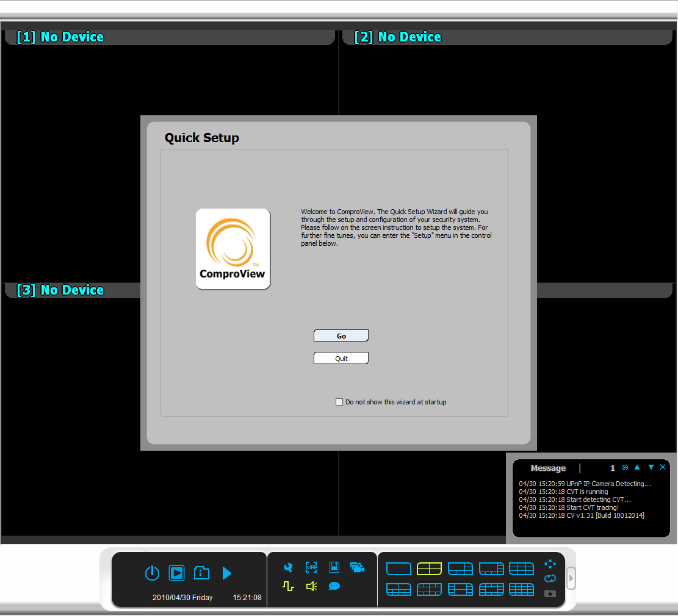Check Do not show this wizard at startup
This screenshot has width=678, height=616.
[339, 402]
